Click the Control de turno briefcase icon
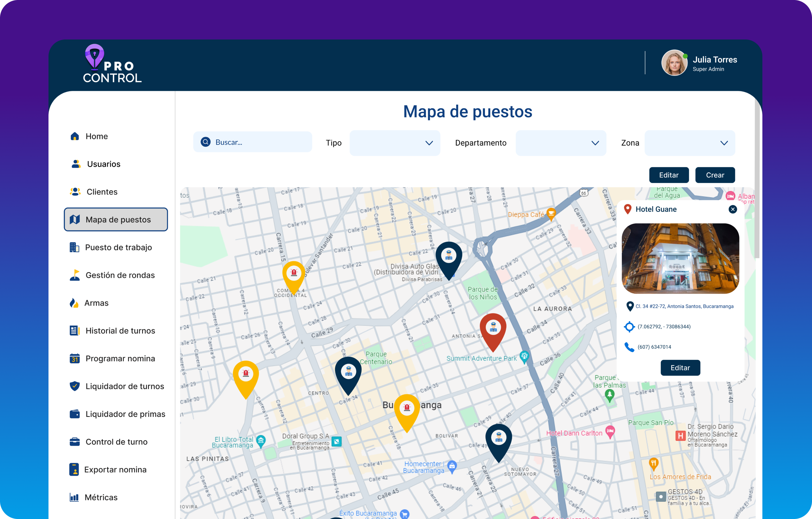 (x=74, y=442)
